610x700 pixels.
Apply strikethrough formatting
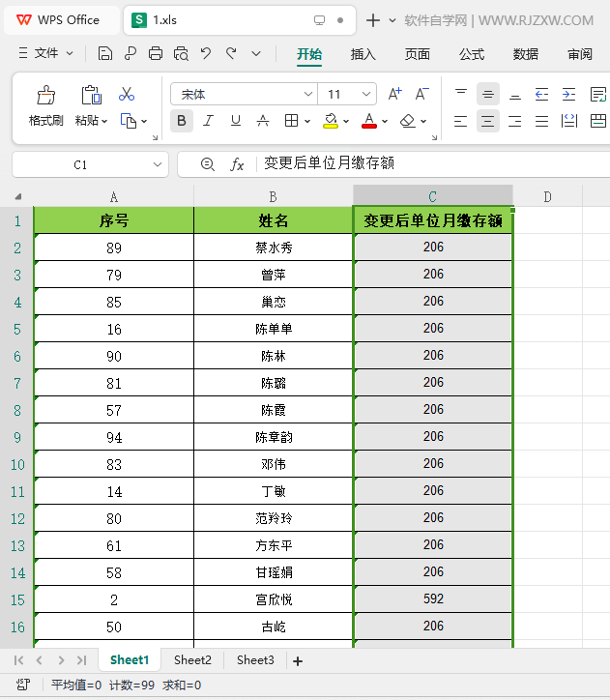pos(263,121)
